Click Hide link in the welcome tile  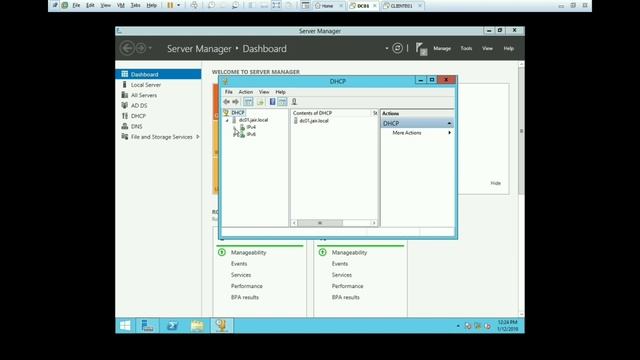(x=496, y=183)
